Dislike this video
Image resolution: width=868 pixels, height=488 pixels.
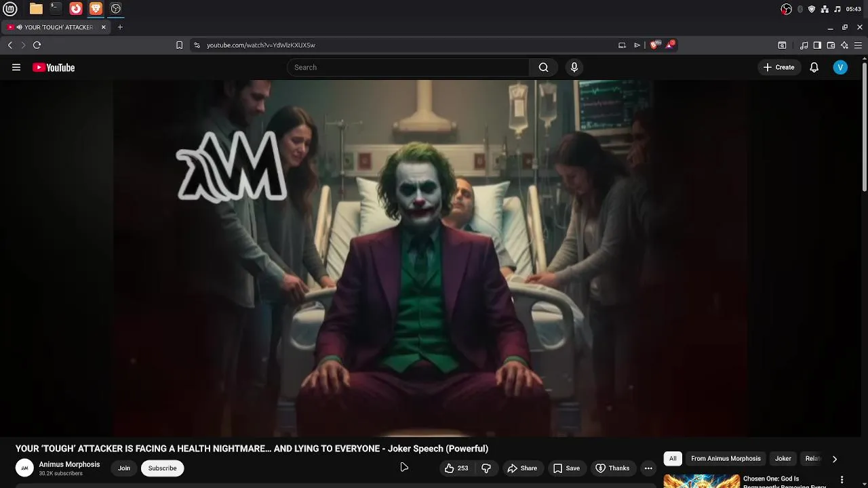pyautogui.click(x=486, y=468)
